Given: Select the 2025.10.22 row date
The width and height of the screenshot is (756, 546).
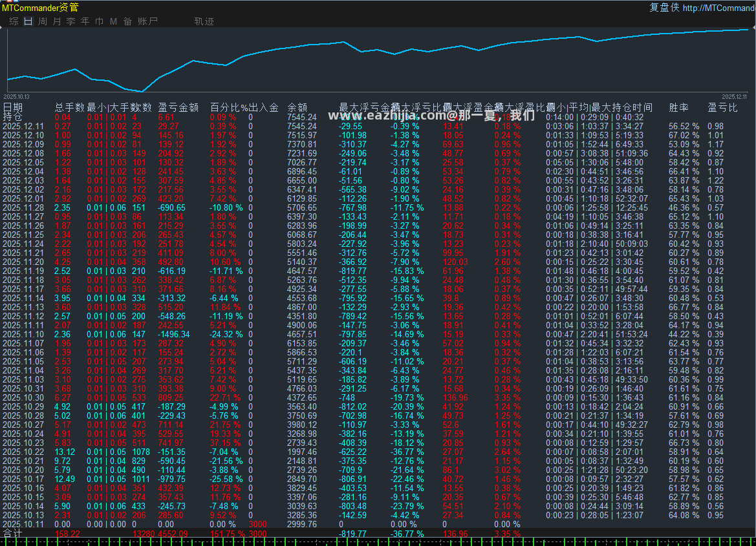Looking at the screenshot, I should pos(23,452).
